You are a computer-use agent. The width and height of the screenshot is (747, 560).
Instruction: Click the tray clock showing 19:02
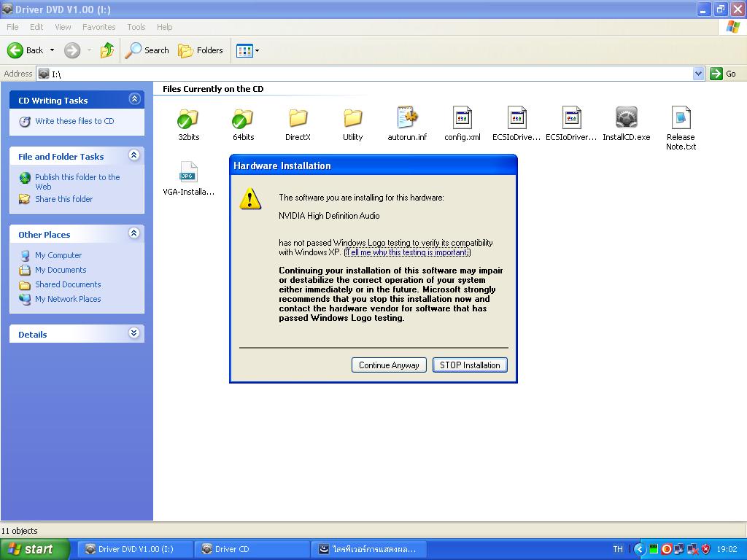pyautogui.click(x=727, y=550)
